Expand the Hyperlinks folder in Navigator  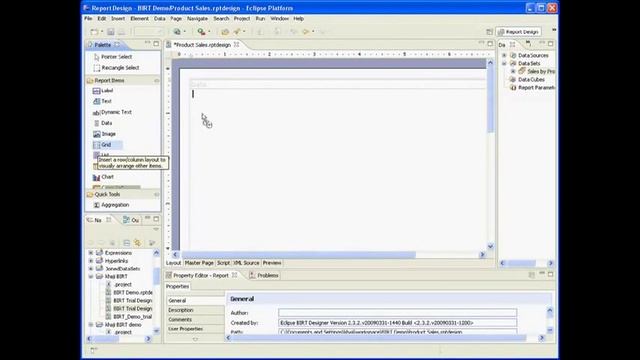coord(91,261)
